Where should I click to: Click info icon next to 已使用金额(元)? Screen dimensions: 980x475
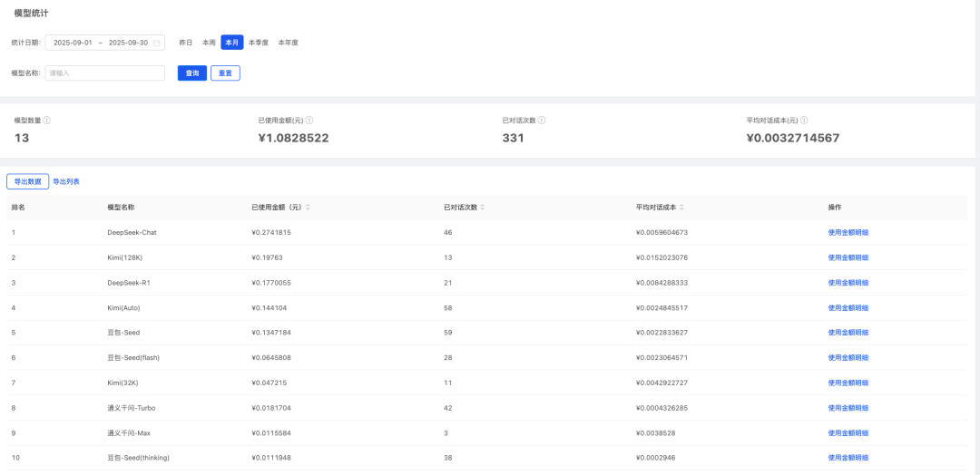click(x=309, y=120)
